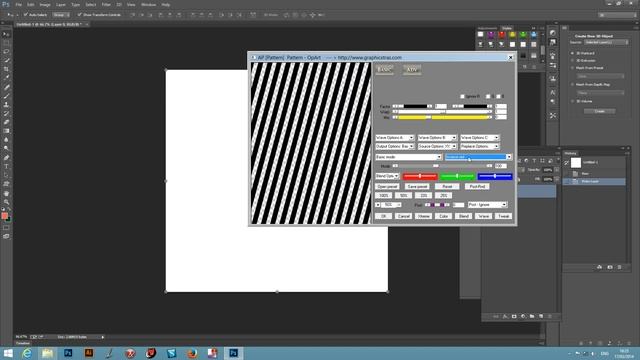Open the Post : Ignore dropdown

click(x=487, y=204)
